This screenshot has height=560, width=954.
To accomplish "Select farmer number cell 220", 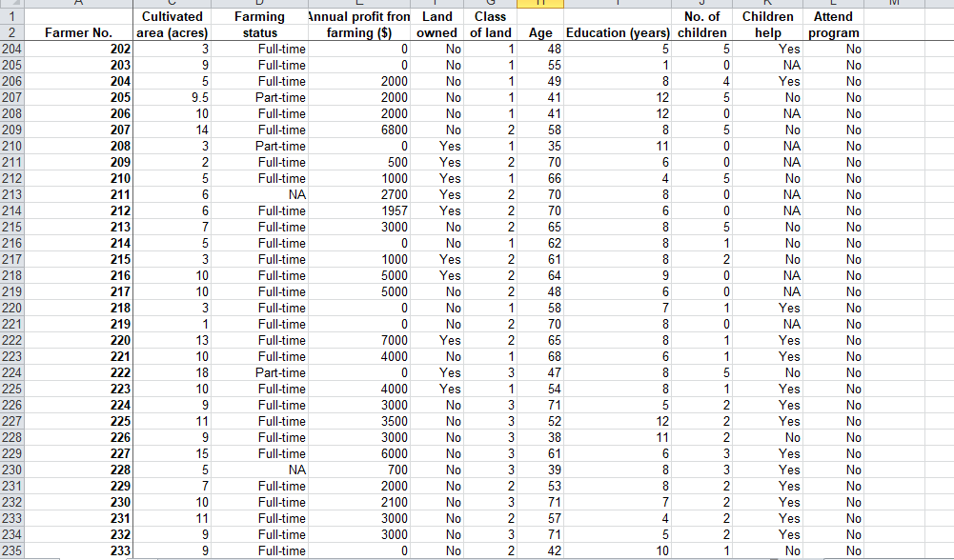I will 78,341.
